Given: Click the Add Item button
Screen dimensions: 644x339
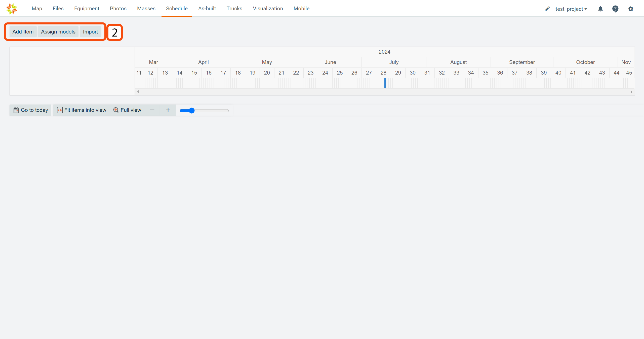Looking at the screenshot, I should (x=23, y=32).
